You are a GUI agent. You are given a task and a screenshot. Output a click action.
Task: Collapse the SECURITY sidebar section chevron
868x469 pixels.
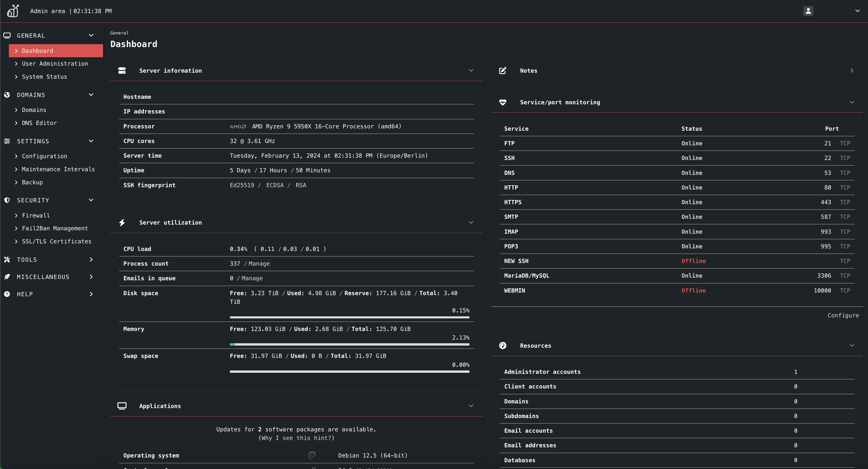(91, 200)
